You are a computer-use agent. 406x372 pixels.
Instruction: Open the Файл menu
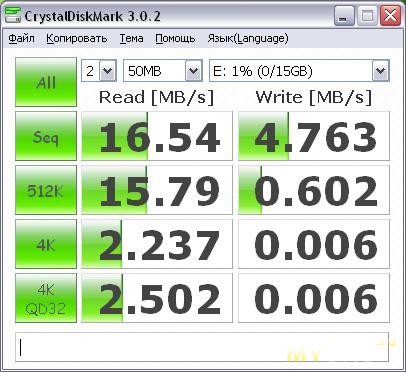click(21, 38)
